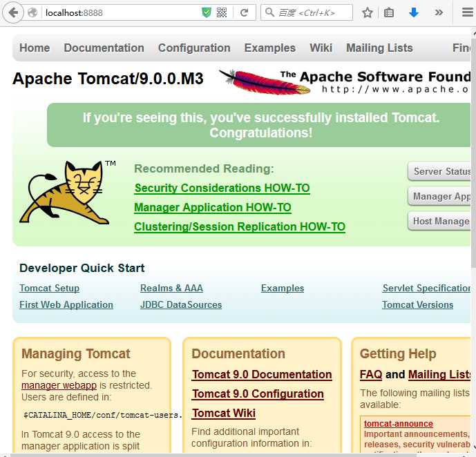Click the vertical page scrollbar
Viewport: 476px width, 457px height.
[x=473, y=152]
